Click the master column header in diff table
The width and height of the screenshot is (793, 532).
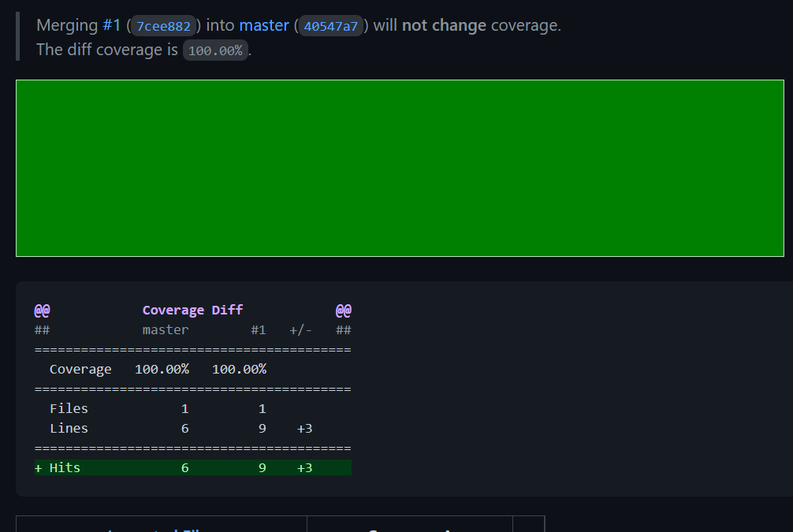pos(165,329)
